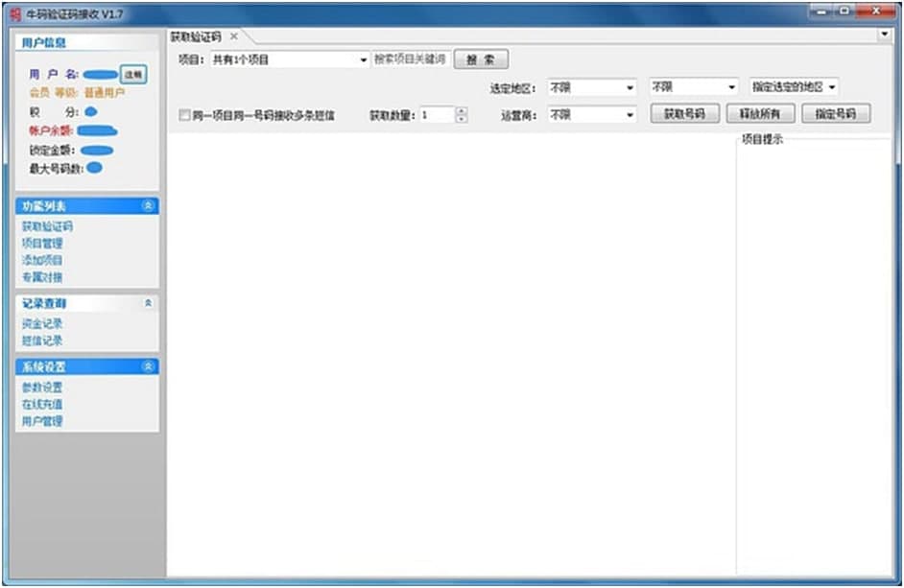Click 添加项目 in the sidebar
This screenshot has width=904, height=588.
click(42, 260)
